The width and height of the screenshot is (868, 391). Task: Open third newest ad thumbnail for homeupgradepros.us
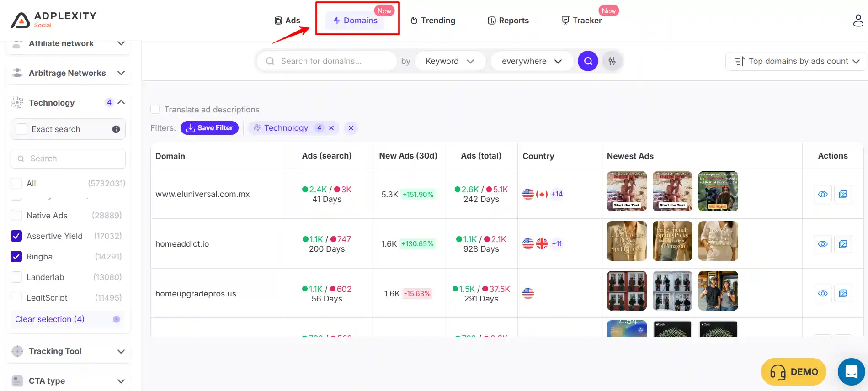718,291
